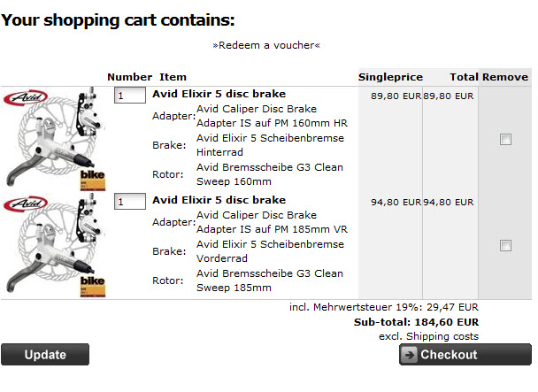
Task: Click the quantity field of the second brake
Action: [x=130, y=201]
